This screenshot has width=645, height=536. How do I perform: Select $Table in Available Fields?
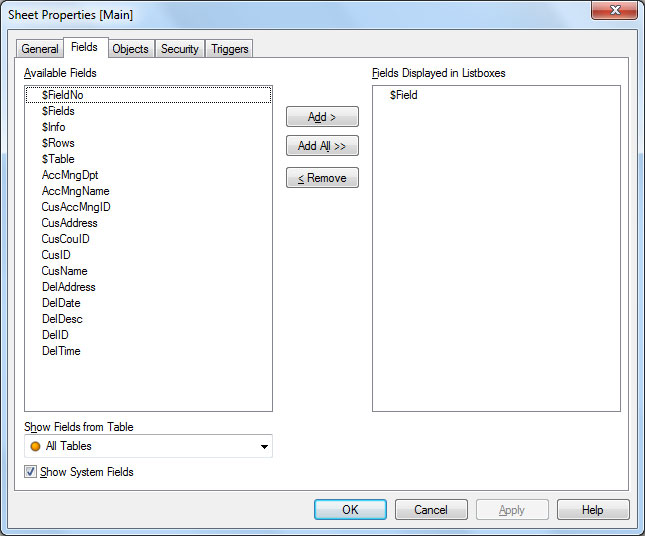click(x=148, y=159)
